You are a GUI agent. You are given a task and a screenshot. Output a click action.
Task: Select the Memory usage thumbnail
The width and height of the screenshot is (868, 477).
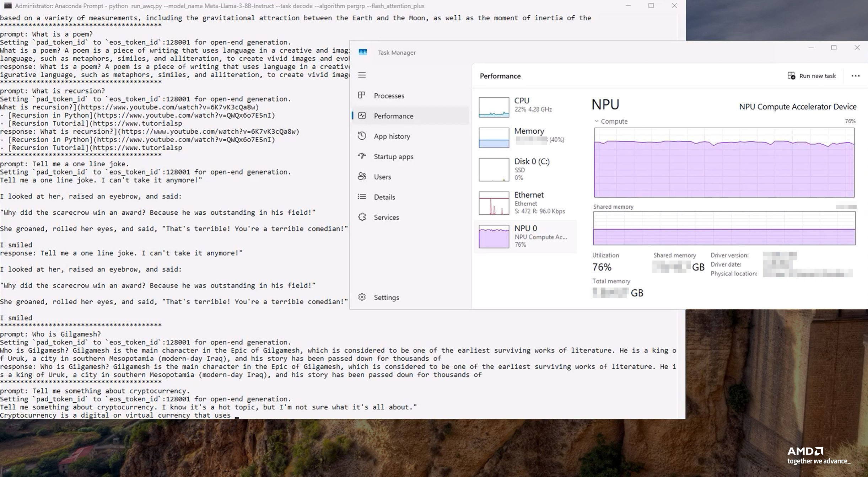[494, 138]
